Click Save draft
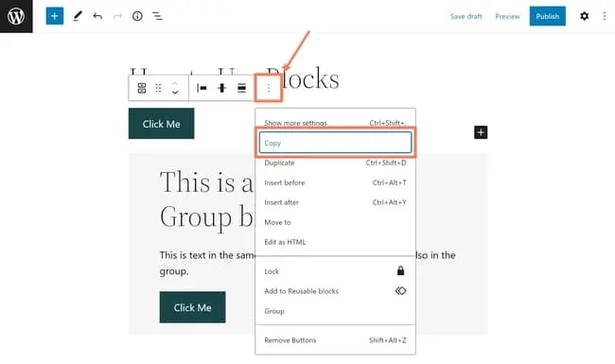The image size is (615, 364). point(466,16)
